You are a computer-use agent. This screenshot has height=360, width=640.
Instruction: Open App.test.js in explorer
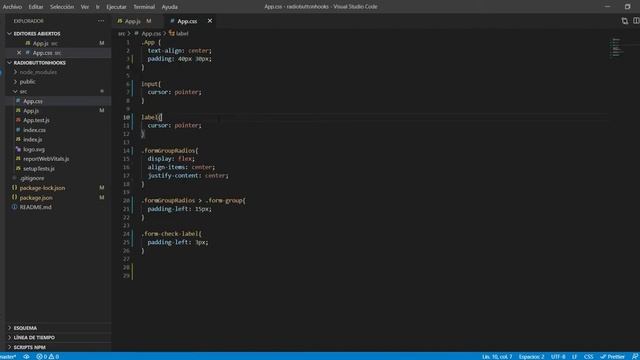pyautogui.click(x=36, y=120)
